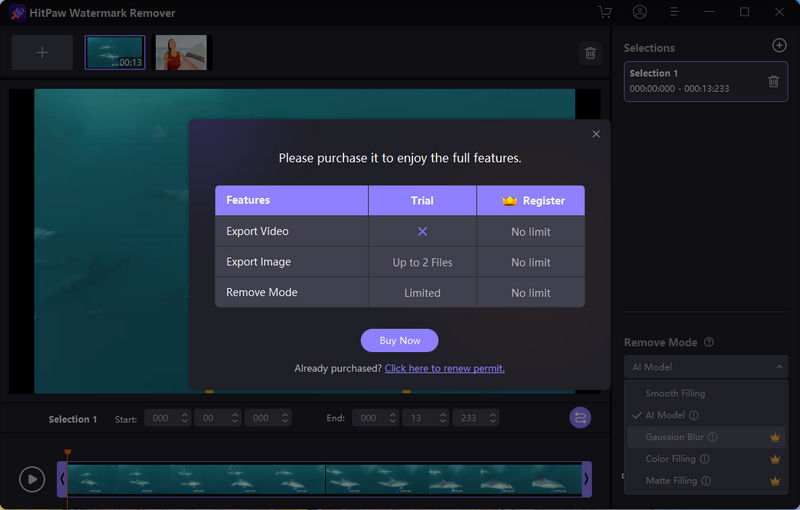This screenshot has height=510, width=800.
Task: Click the X mark in Export Video trial cell
Action: [x=422, y=232]
